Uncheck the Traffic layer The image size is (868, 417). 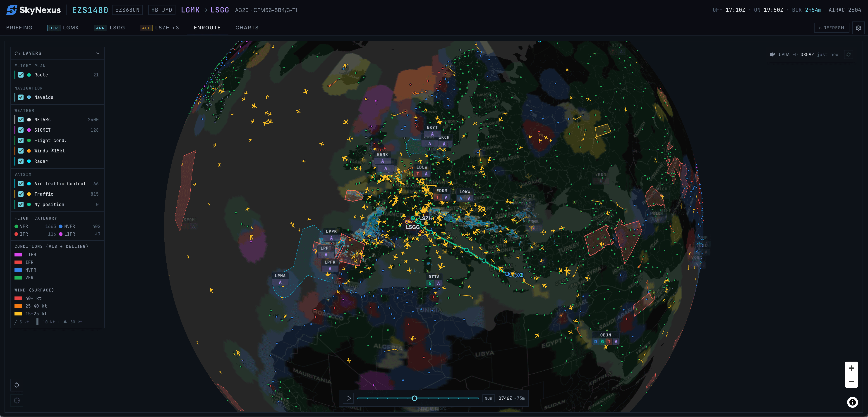[x=21, y=194]
